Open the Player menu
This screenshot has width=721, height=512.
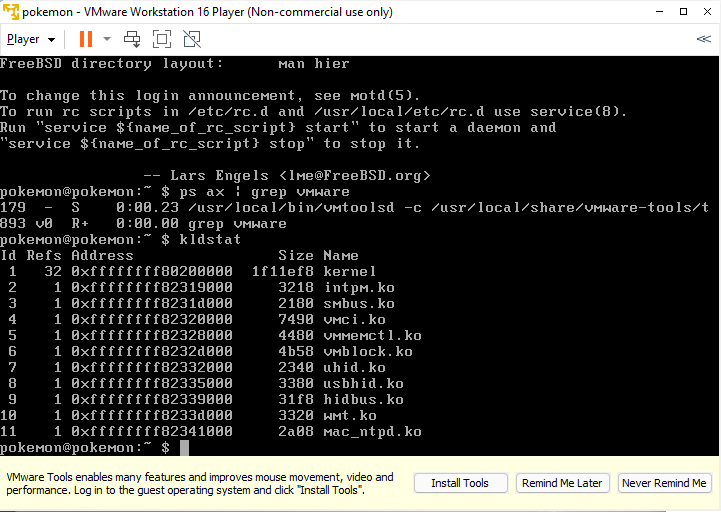(31, 40)
